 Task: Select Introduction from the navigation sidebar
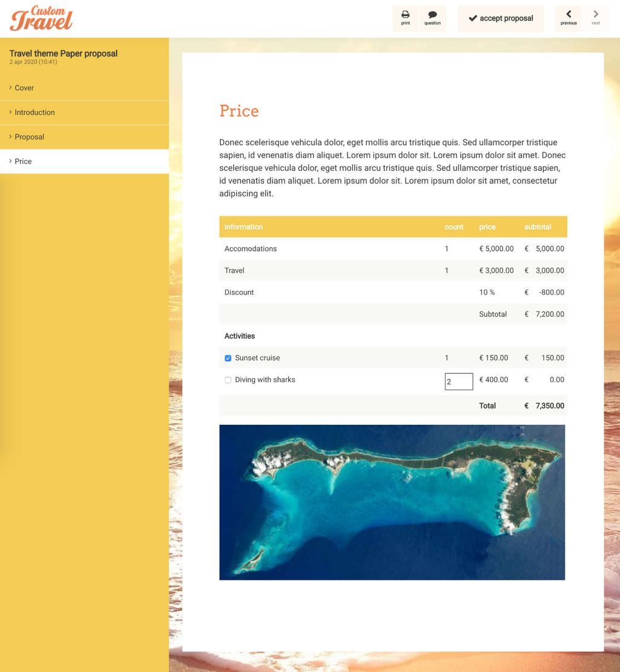35,112
